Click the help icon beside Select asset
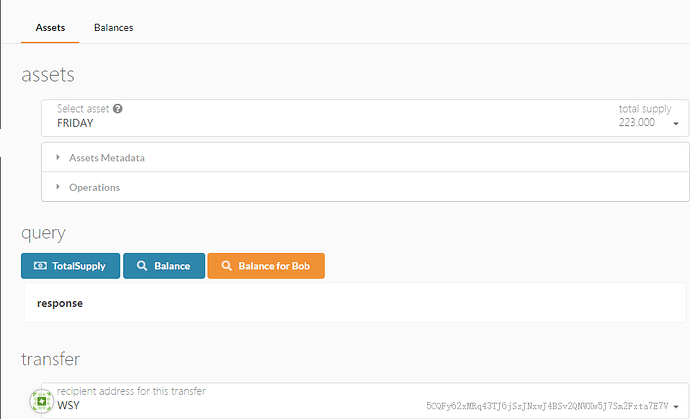Viewport: 690px width, 419px height. tap(118, 109)
